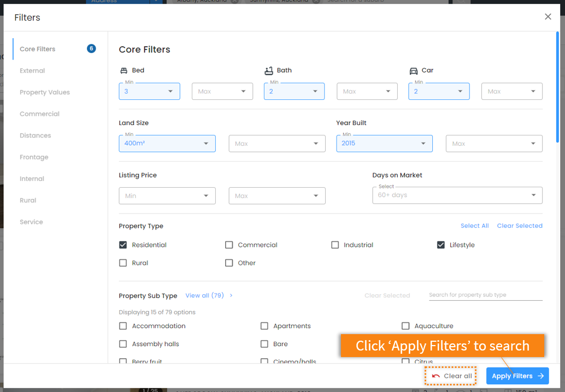Click the car icon beside Car label
This screenshot has width=565, height=392.
point(413,71)
